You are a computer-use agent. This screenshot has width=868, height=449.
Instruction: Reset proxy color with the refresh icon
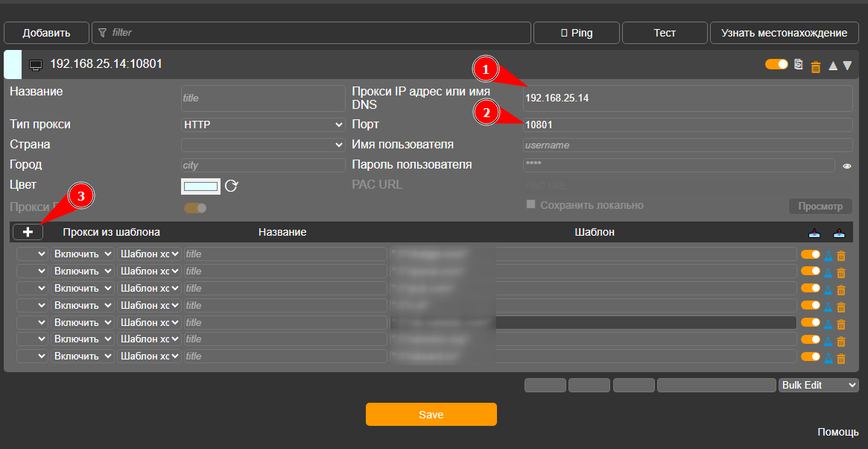click(x=231, y=186)
